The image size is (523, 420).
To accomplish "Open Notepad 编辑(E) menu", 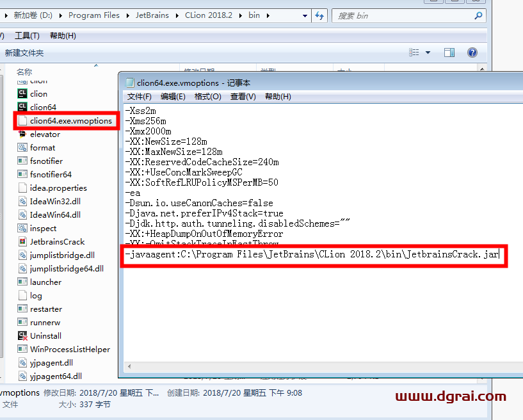I will tap(173, 97).
